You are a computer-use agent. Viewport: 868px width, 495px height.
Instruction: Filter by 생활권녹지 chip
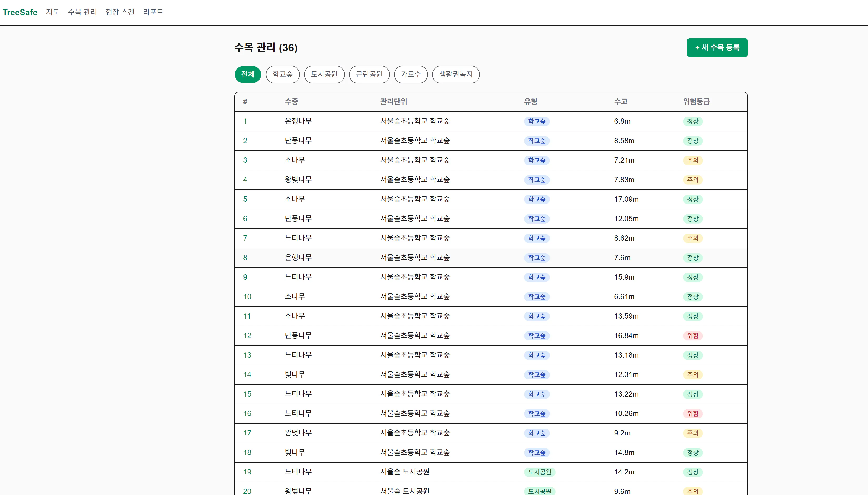pos(456,74)
